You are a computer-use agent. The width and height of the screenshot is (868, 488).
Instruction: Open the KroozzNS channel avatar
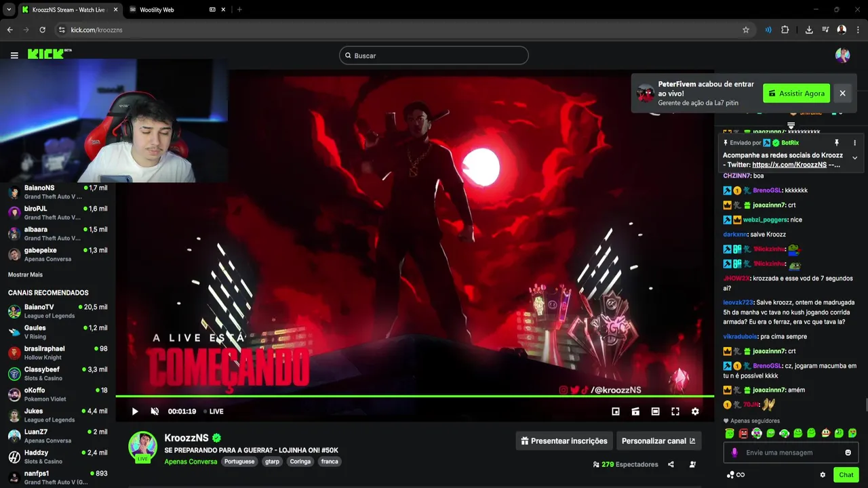(142, 446)
